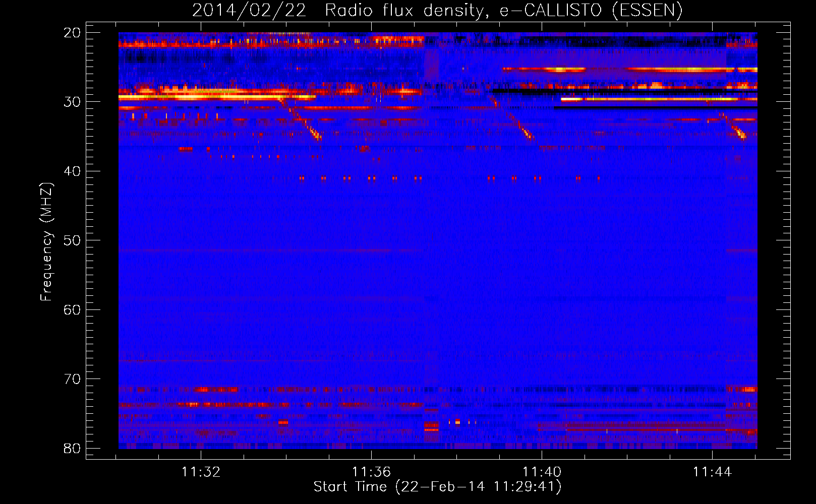Click the 11:44 time tick label
Screen dimensions: 816x504
point(712,472)
